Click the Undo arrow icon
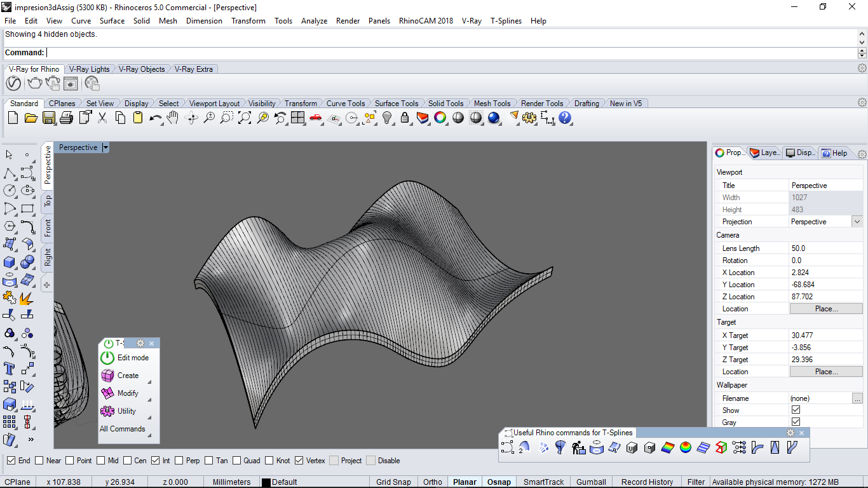The width and height of the screenshot is (868, 488). [x=155, y=118]
